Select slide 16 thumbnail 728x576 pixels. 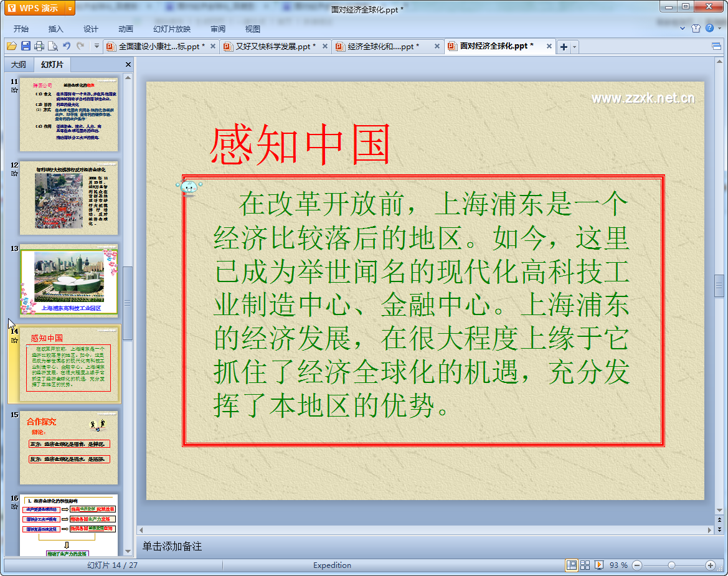click(x=69, y=525)
